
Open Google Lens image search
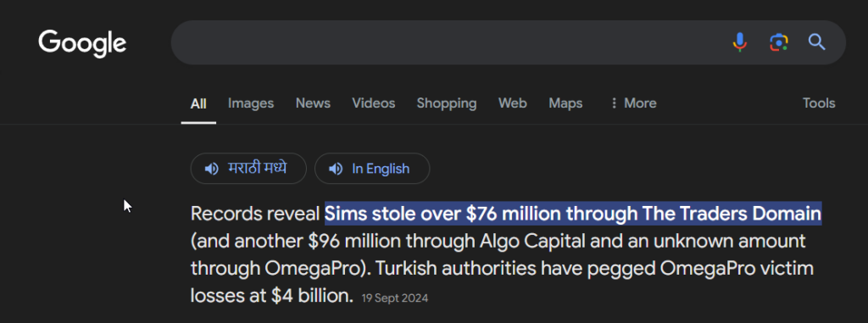coord(779,42)
